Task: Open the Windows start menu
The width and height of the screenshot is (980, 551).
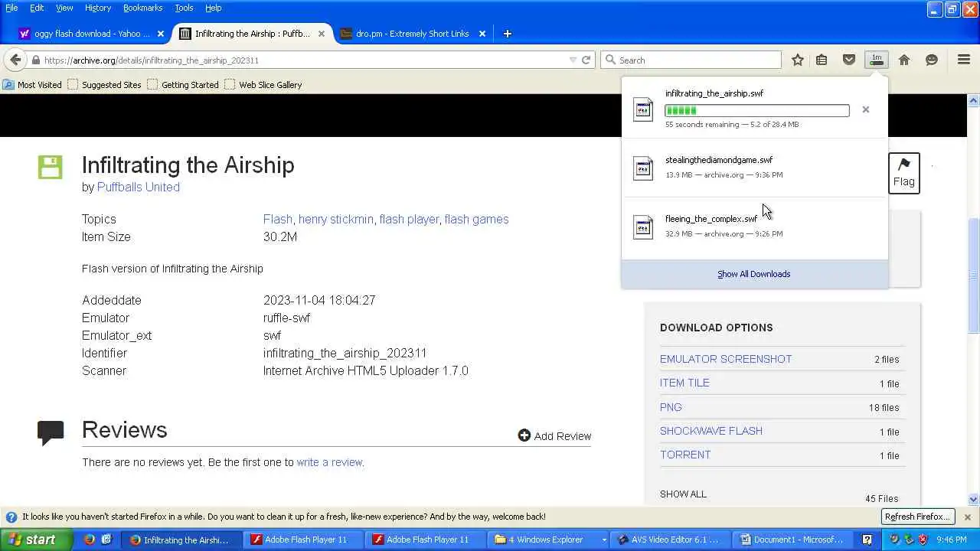Action: point(37,540)
